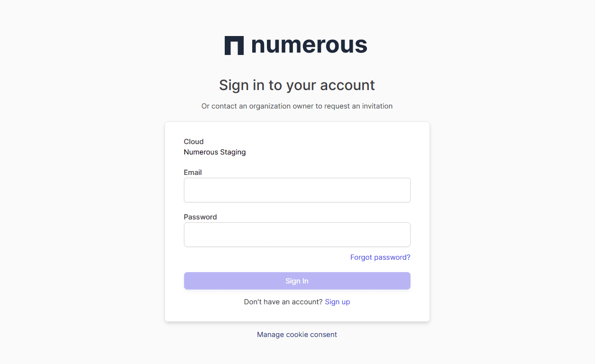
Task: Click the organization owner invitation subtitle
Action: click(x=297, y=106)
